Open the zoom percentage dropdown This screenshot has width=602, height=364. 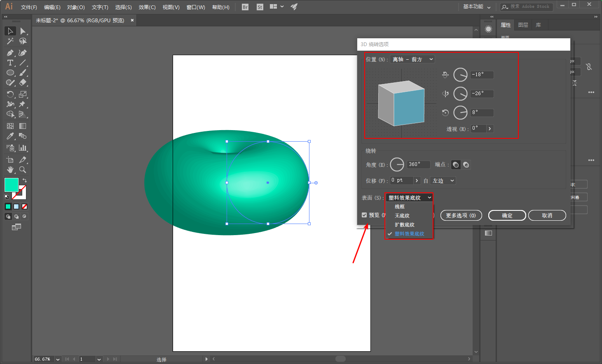(x=57, y=359)
